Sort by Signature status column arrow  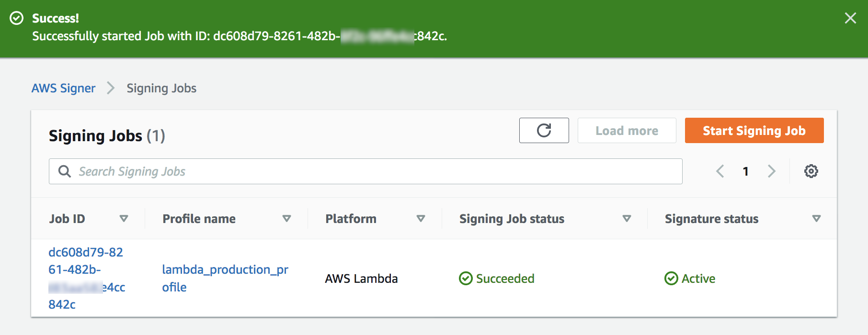click(816, 219)
